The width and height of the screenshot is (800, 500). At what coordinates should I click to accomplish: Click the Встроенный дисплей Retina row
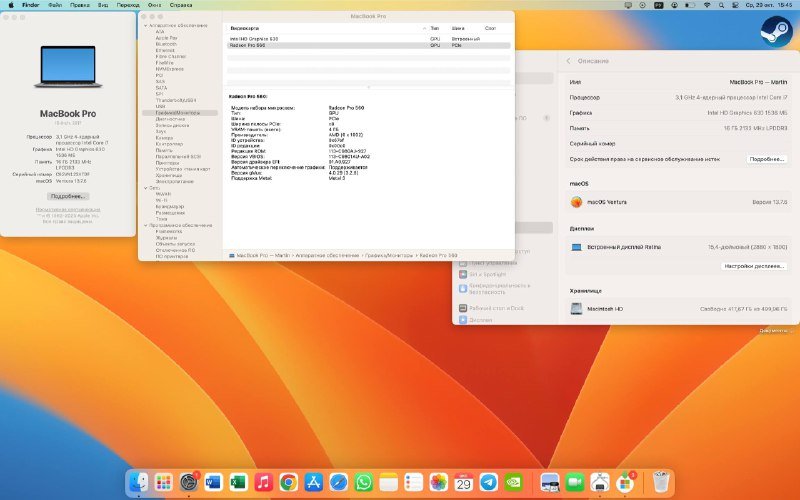678,247
